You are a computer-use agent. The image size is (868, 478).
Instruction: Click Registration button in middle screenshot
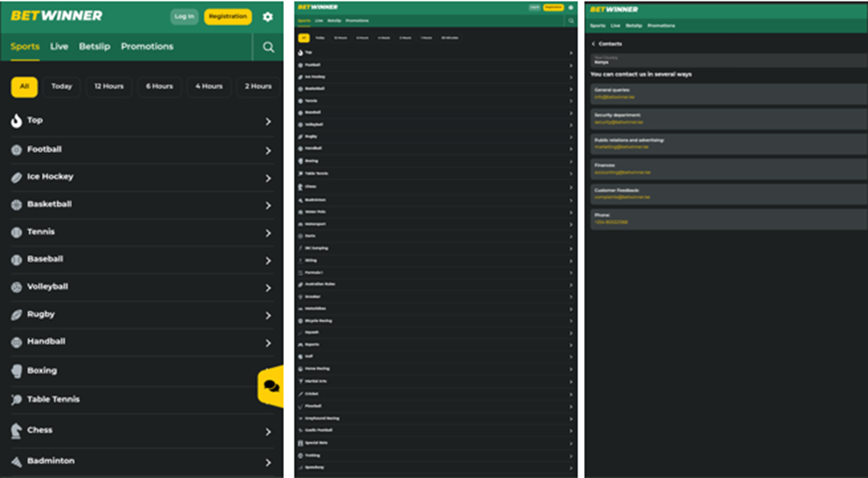coord(554,7)
